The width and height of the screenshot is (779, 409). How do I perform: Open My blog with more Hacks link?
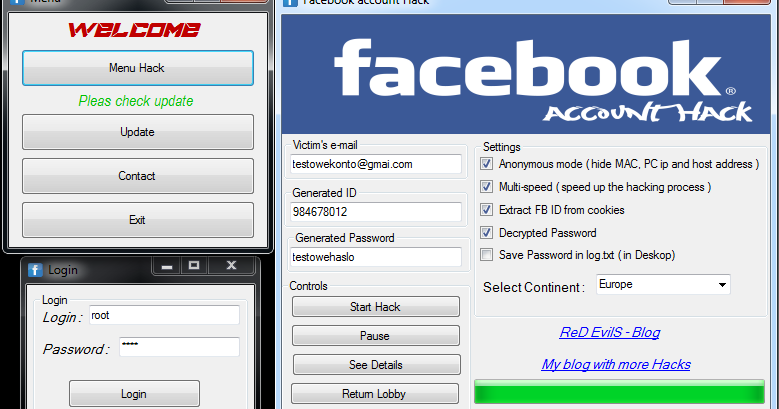coord(616,364)
